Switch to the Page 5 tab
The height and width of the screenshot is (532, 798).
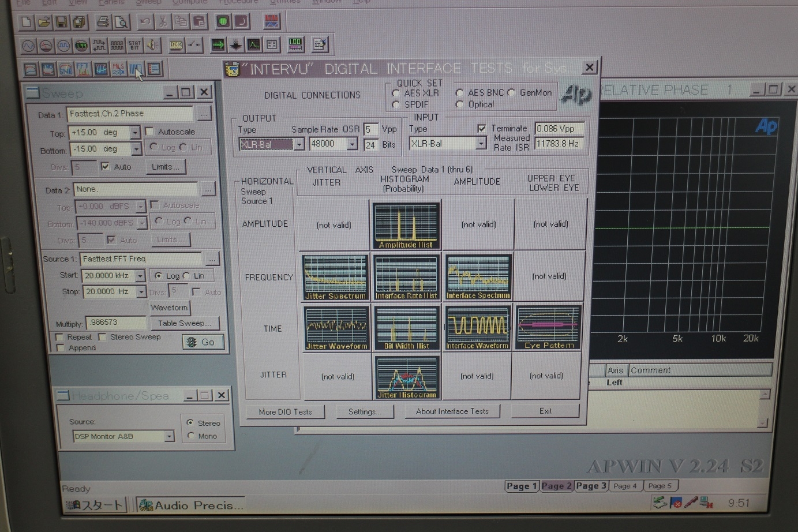click(x=660, y=486)
